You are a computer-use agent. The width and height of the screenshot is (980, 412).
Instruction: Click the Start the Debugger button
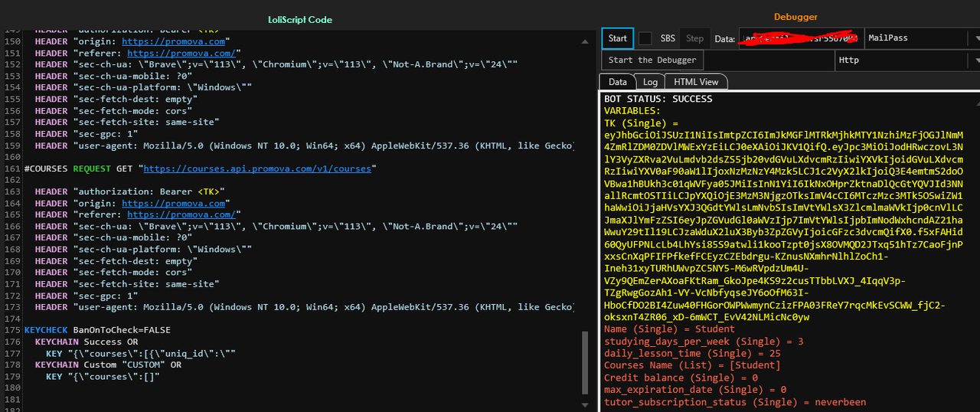(652, 60)
